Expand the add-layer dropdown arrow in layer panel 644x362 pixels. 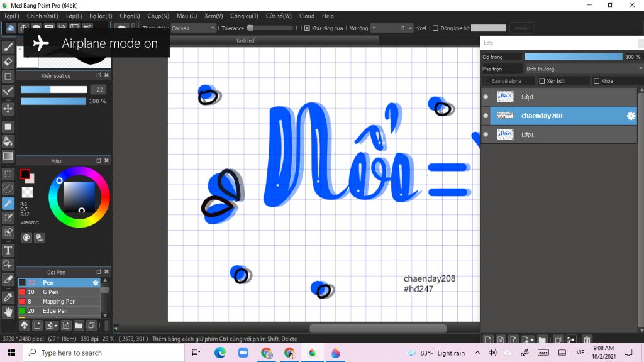[532, 340]
